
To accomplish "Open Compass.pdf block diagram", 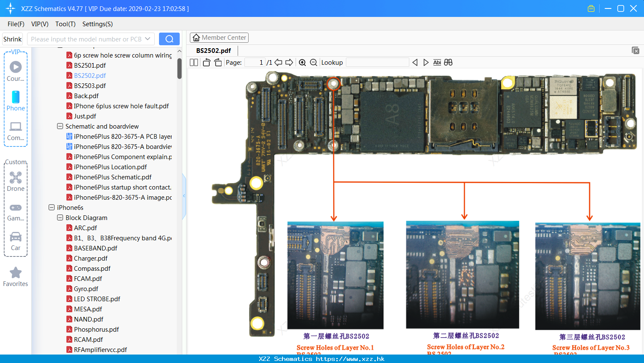I will point(92,268).
